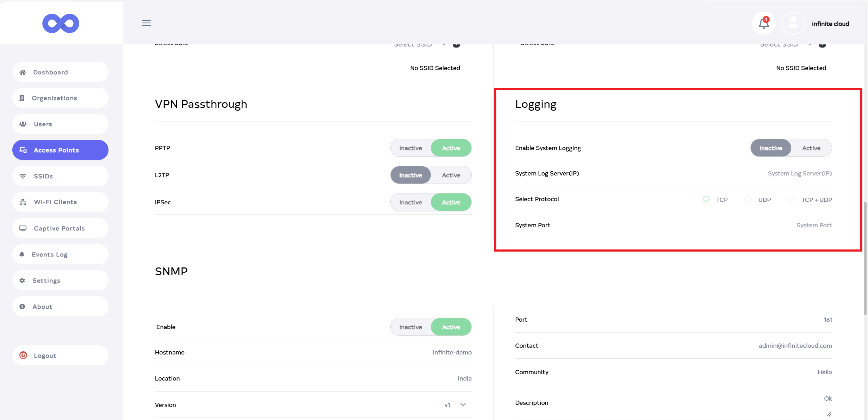
Task: Set PPTP to Inactive
Action: 410,148
